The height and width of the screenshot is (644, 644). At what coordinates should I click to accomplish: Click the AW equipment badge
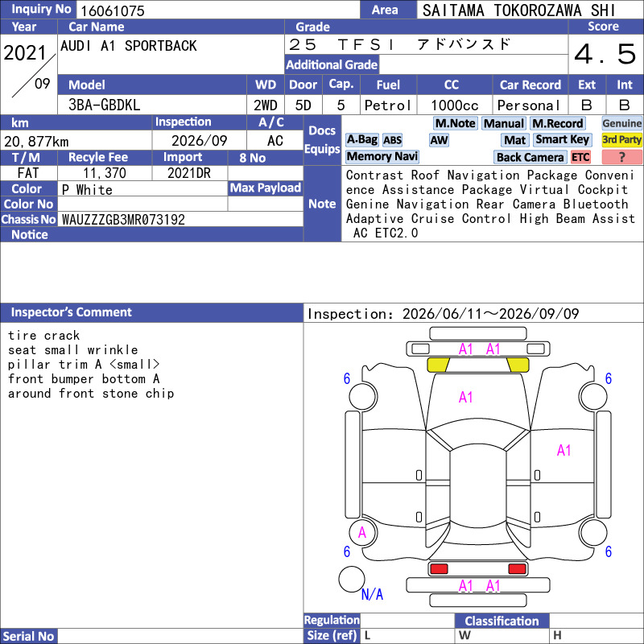439,140
